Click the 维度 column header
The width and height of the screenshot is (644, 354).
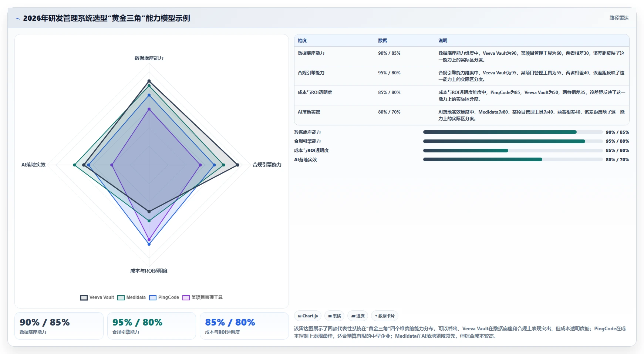302,41
